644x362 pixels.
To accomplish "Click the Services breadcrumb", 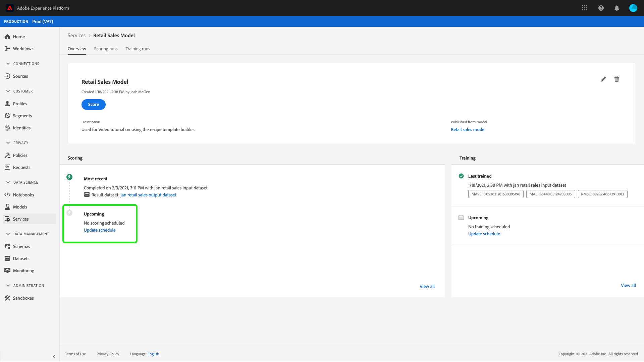I will pos(76,36).
